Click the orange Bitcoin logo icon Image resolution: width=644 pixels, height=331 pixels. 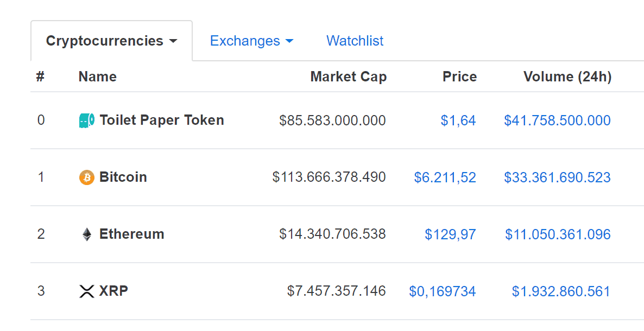pos(87,177)
